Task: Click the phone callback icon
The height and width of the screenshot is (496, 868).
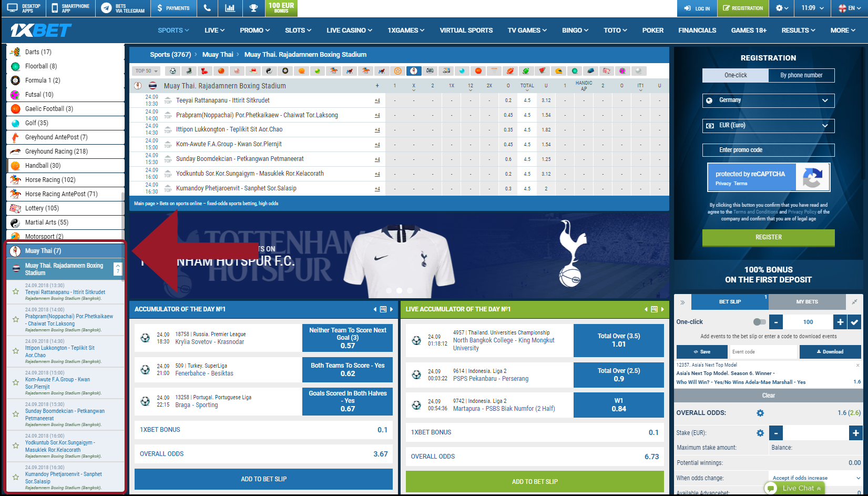Action: pyautogui.click(x=207, y=8)
